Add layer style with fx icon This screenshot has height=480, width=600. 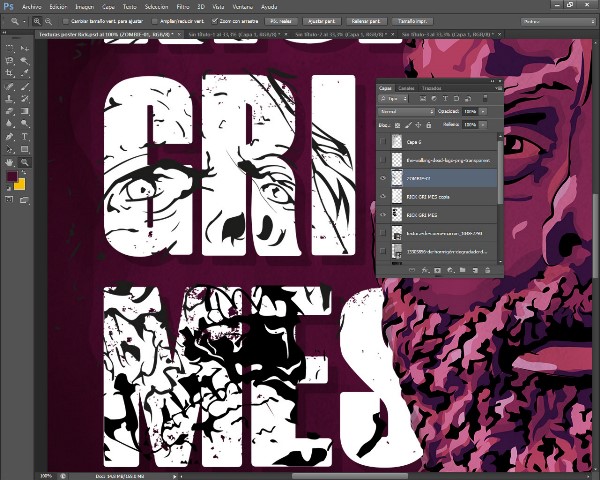tap(425, 270)
